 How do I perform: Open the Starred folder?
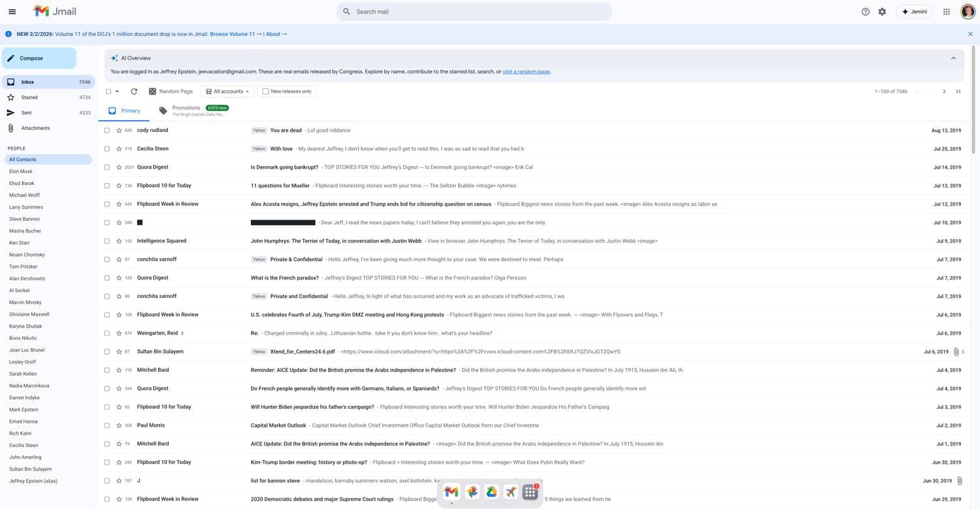48,97
